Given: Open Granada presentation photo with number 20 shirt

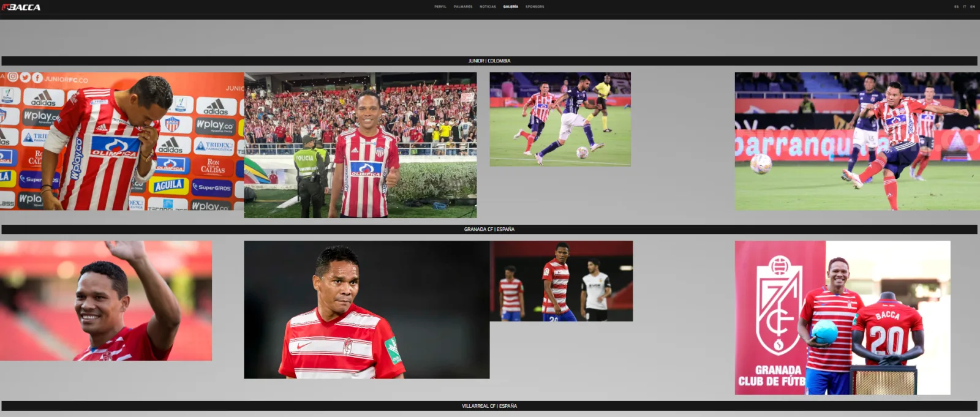Looking at the screenshot, I should 843,317.
